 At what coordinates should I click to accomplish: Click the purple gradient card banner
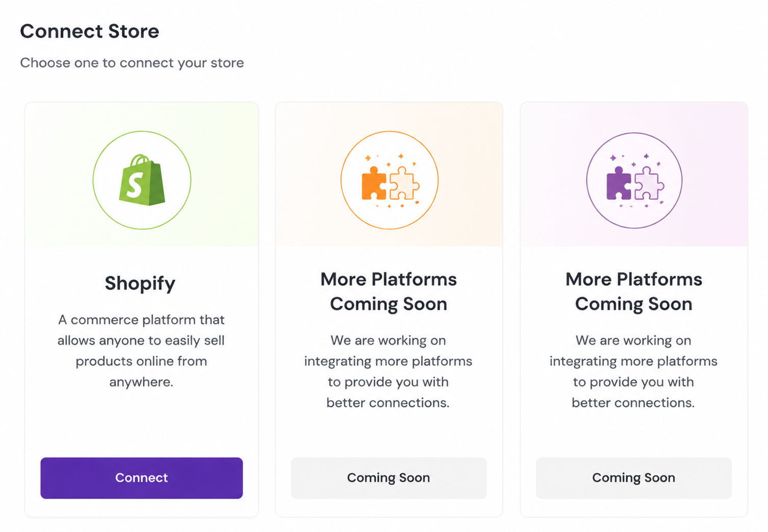coord(634,174)
